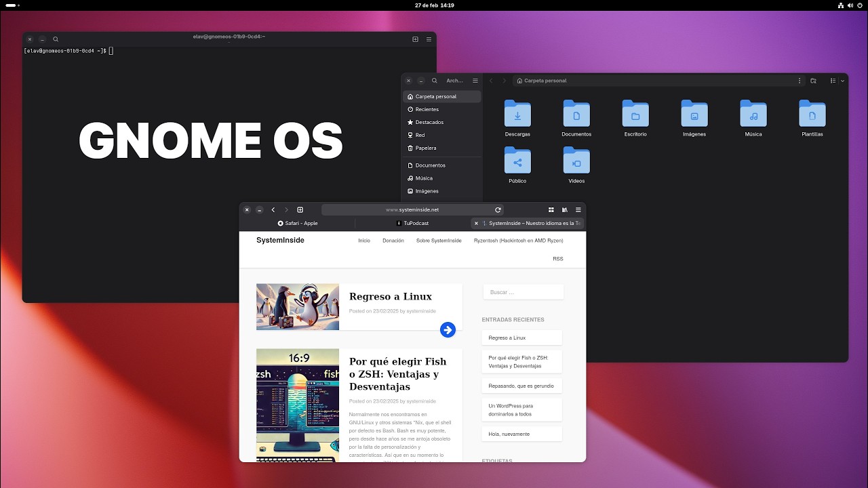Go back in the Files window

[491, 81]
